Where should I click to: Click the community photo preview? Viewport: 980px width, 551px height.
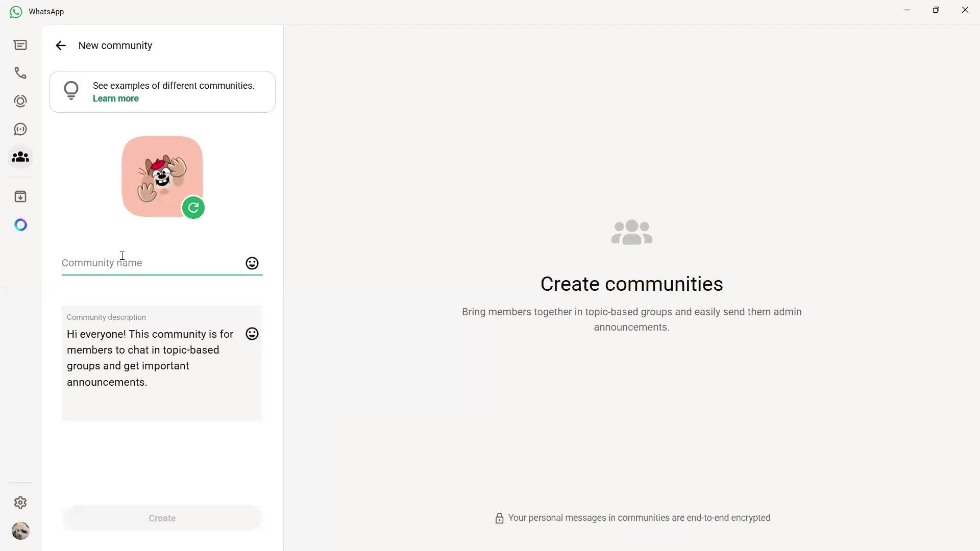pos(162,176)
